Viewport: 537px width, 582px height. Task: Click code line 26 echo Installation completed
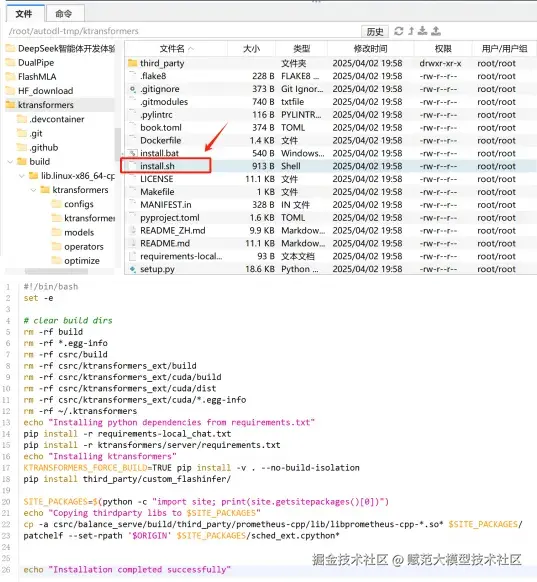127,569
